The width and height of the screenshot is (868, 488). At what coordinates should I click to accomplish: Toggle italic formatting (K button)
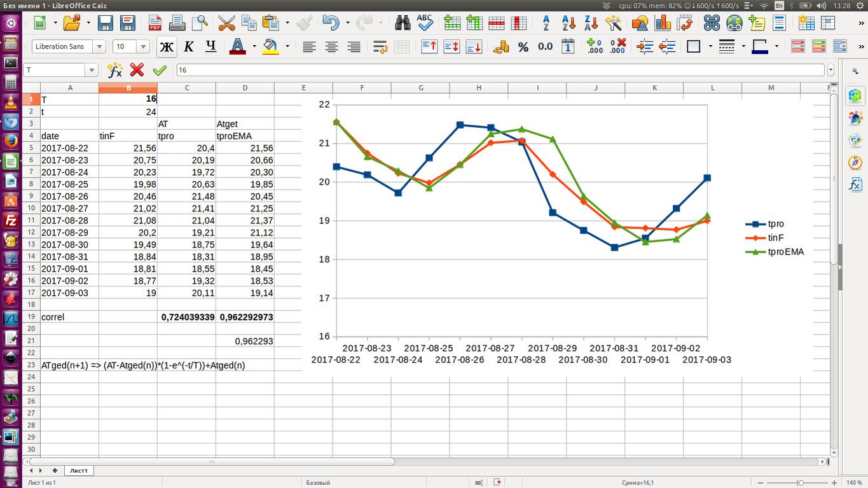point(188,46)
